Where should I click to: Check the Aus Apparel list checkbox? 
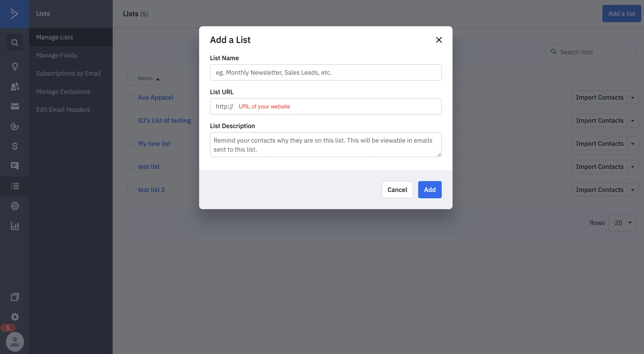click(x=130, y=97)
